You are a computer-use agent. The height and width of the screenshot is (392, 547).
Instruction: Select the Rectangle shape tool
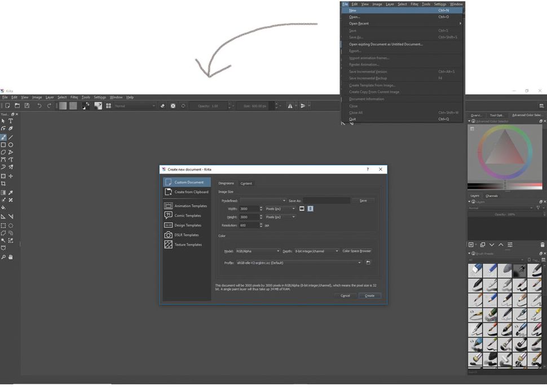[x=3, y=145]
